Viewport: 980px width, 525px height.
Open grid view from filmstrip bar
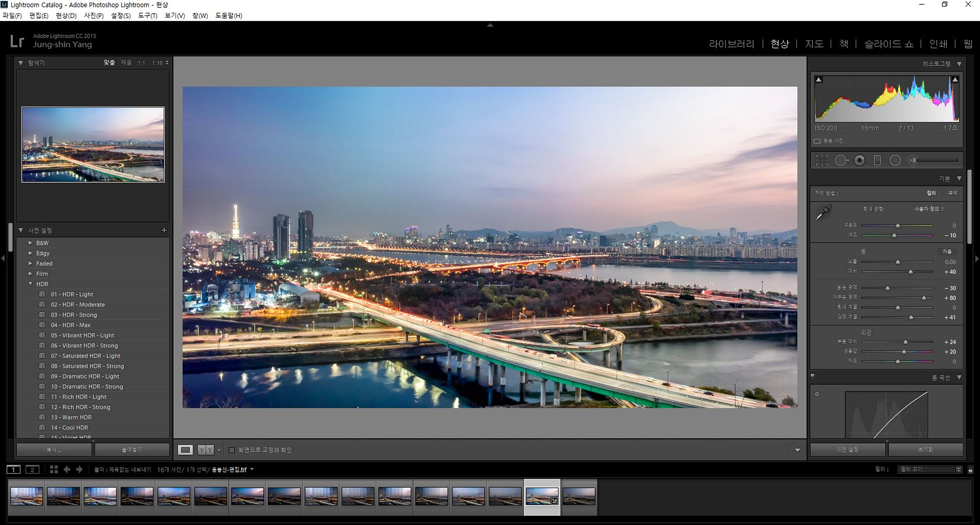click(54, 470)
